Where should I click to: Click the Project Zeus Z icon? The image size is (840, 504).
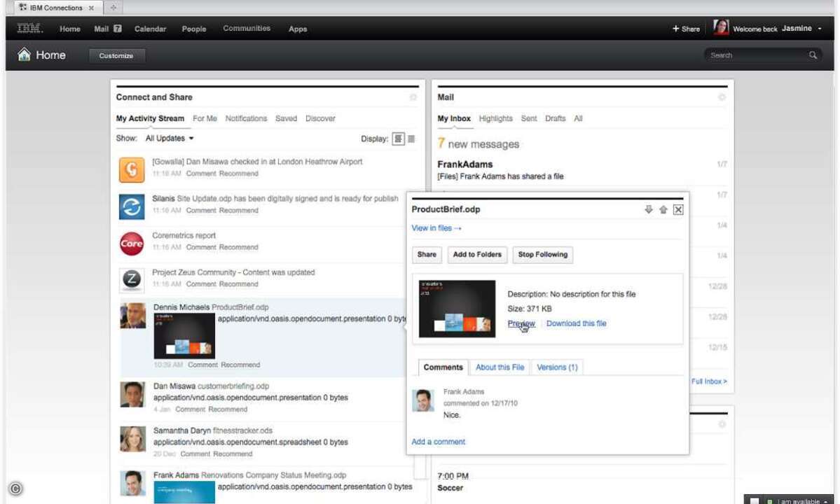point(132,280)
